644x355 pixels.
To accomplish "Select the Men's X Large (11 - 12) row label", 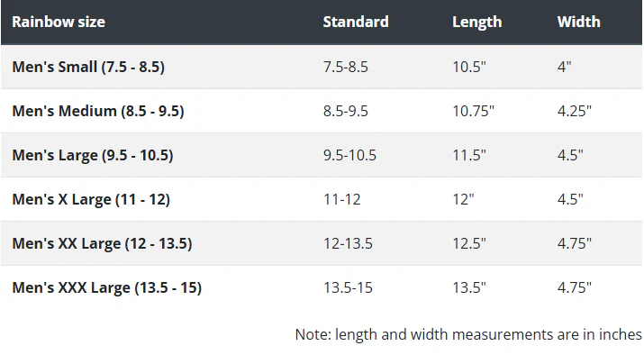I will [91, 200].
